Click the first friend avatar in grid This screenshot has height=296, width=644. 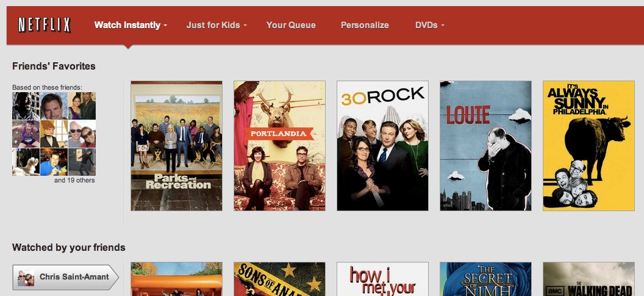(26, 106)
